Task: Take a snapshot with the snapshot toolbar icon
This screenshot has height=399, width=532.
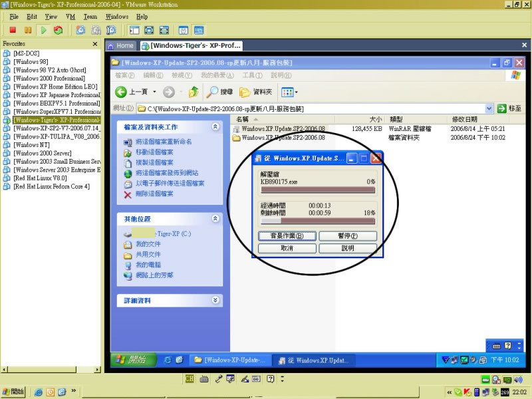Action: 80,30
